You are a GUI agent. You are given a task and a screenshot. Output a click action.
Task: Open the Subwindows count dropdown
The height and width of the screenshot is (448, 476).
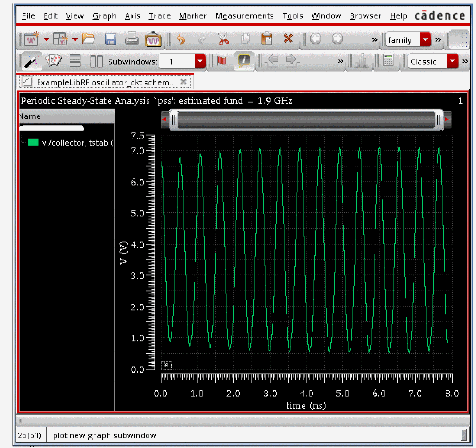(x=200, y=62)
